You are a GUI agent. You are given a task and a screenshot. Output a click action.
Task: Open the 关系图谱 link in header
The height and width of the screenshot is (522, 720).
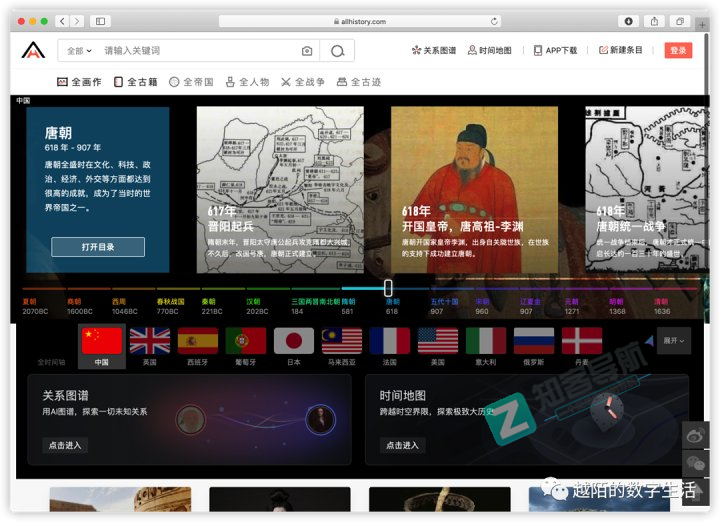pos(434,51)
